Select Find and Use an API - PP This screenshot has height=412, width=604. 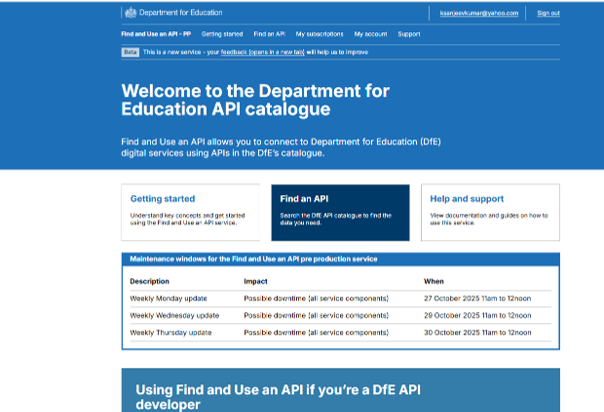pos(156,34)
